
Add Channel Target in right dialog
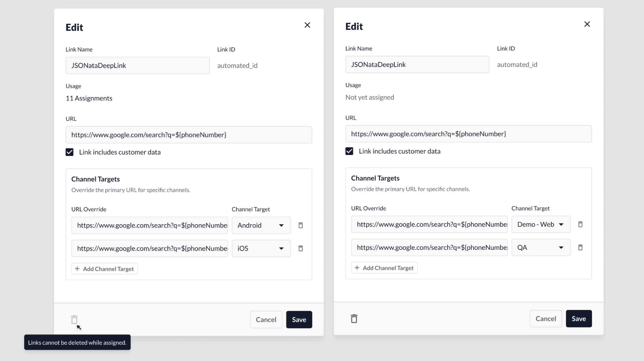tap(384, 268)
